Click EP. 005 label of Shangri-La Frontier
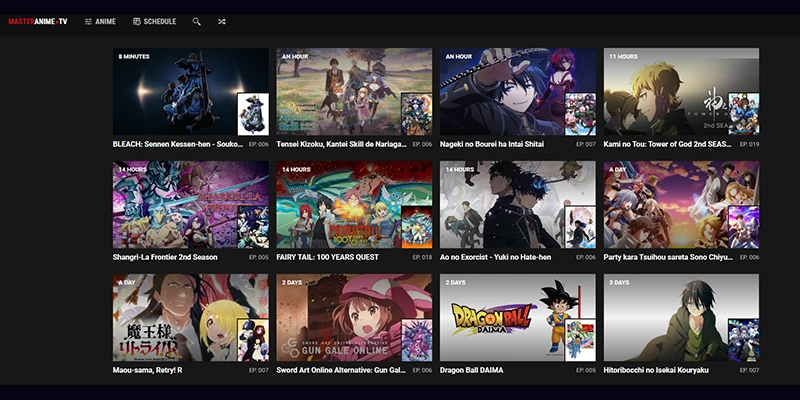Screen dimensions: 800x400 pos(259,257)
